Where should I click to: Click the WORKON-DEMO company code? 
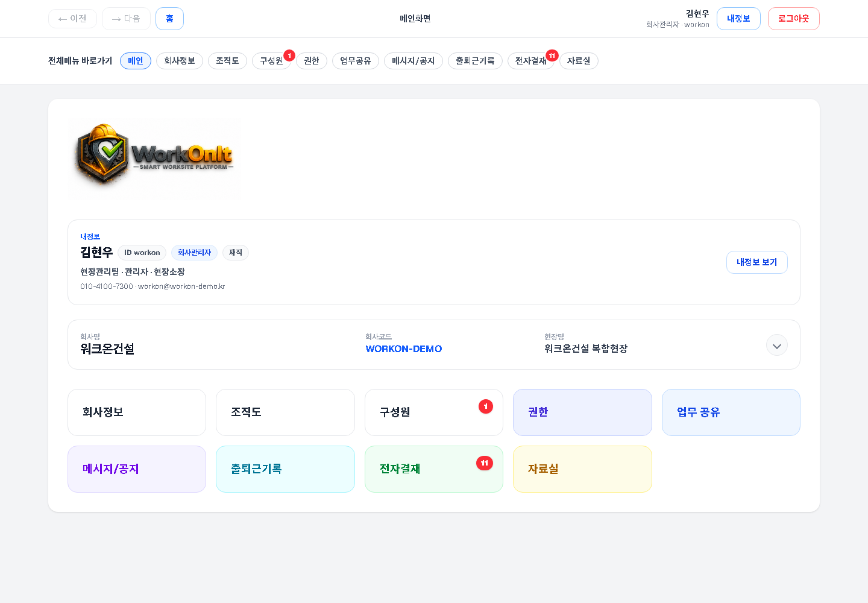(x=404, y=349)
